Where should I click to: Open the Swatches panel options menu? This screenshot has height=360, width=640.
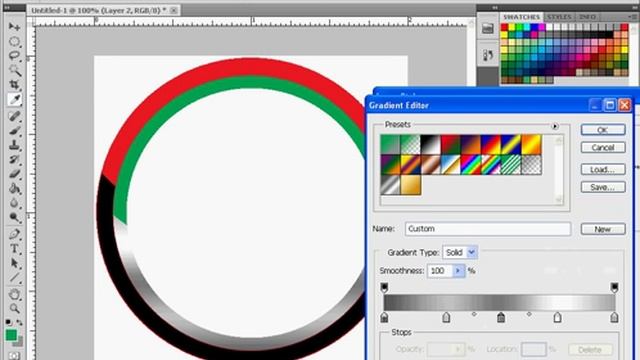coord(633,17)
